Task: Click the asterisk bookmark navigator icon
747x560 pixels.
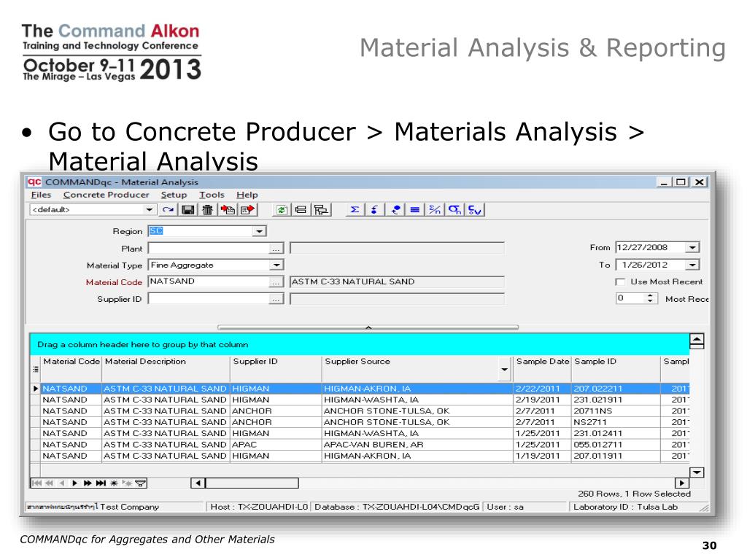Action: click(x=114, y=483)
